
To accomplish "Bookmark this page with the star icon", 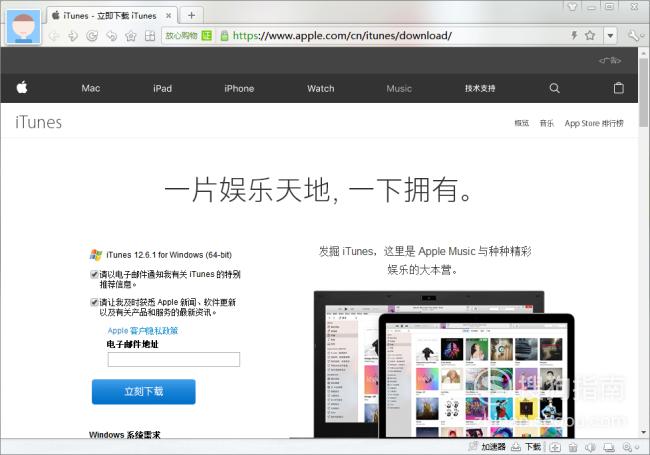I will click(590, 35).
